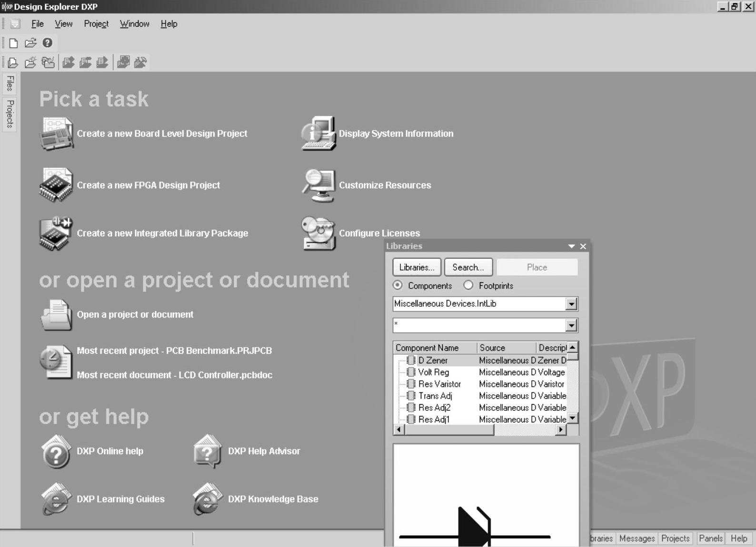The height and width of the screenshot is (547, 756).
Task: Open the component filter dropdown arrow
Action: pos(571,326)
